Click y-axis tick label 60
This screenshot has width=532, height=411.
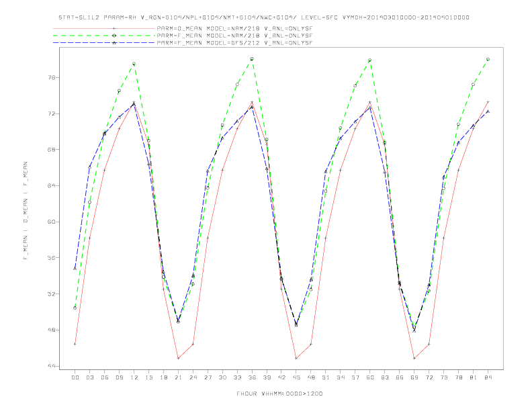[51, 222]
